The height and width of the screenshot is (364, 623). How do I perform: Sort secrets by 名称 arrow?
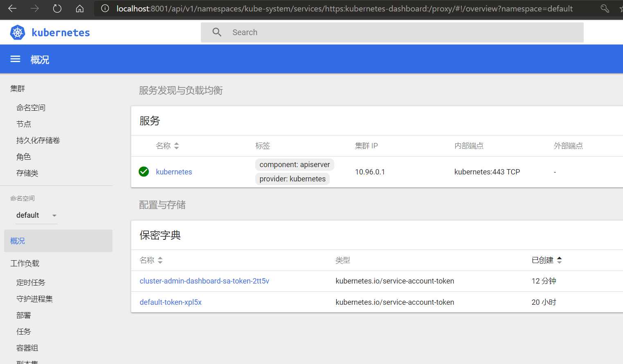[160, 260]
